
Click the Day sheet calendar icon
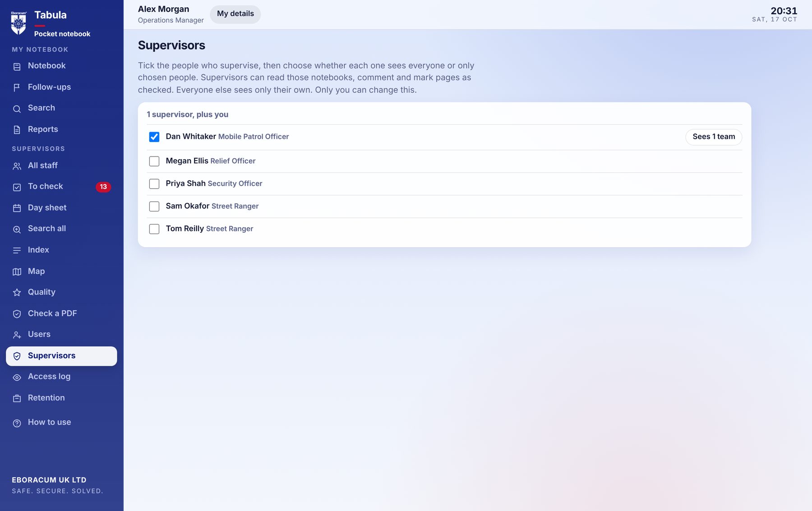pyautogui.click(x=17, y=208)
